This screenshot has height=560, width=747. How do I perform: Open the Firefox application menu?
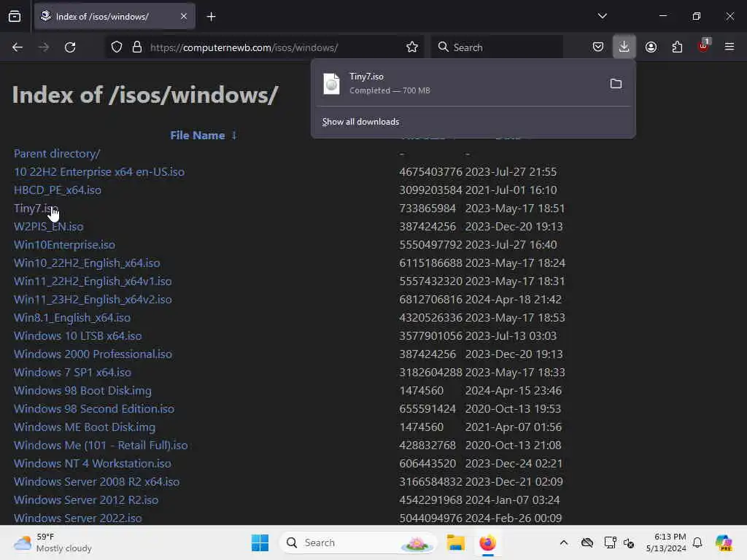coord(729,47)
